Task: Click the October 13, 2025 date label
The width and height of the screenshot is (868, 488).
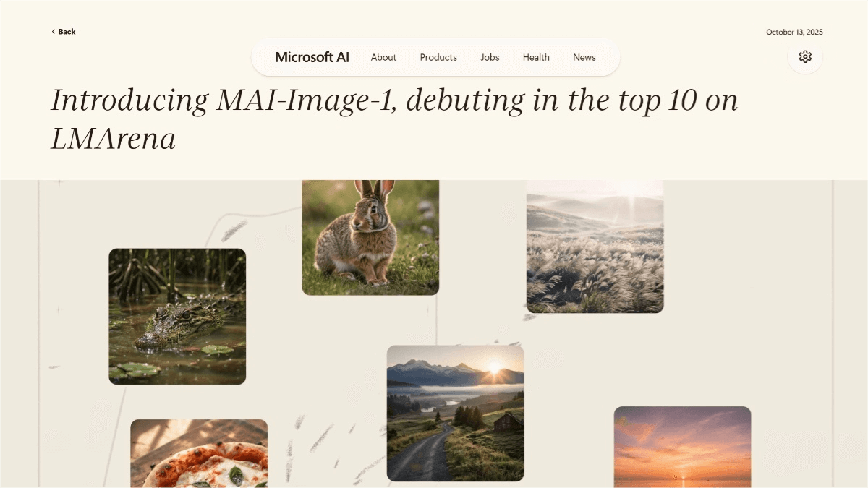Action: pyautogui.click(x=794, y=32)
